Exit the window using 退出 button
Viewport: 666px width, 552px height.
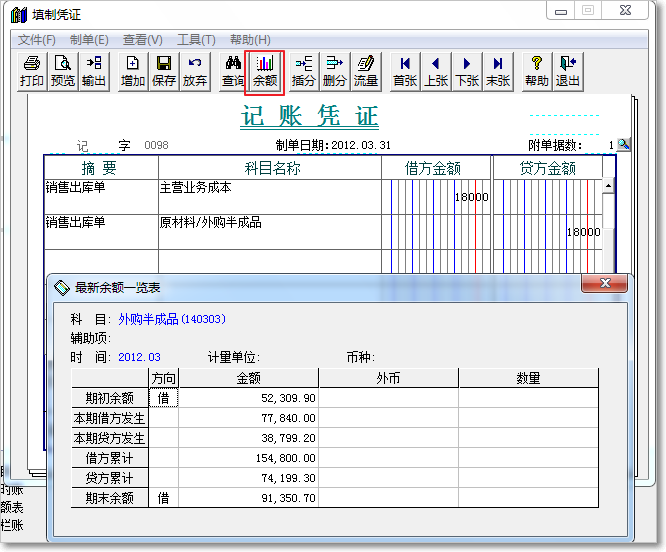coord(568,71)
